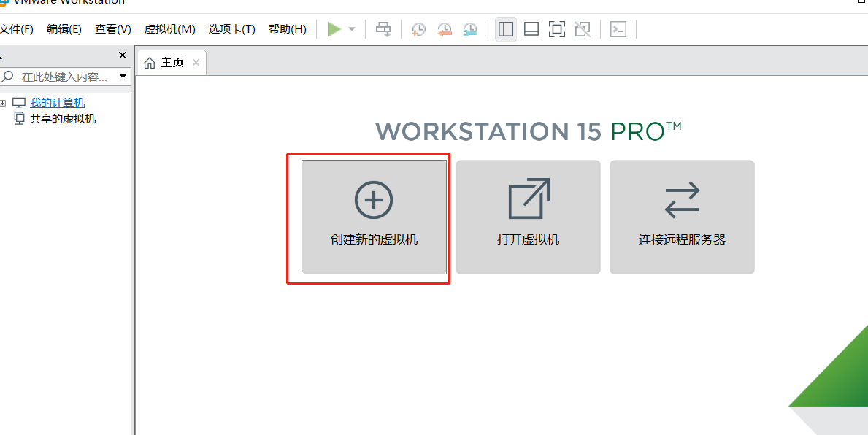Open the 查看(V) menu
Viewport: 868px width, 435px height.
pos(113,29)
